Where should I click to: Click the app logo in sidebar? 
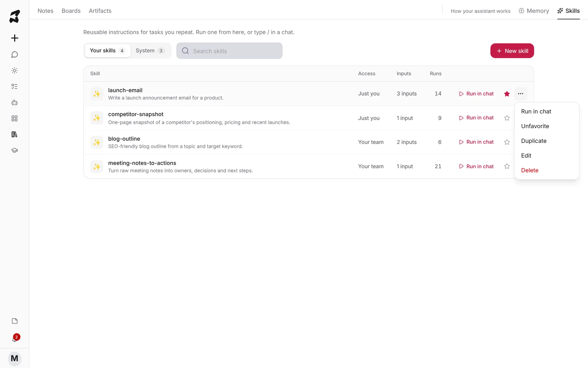[14, 16]
